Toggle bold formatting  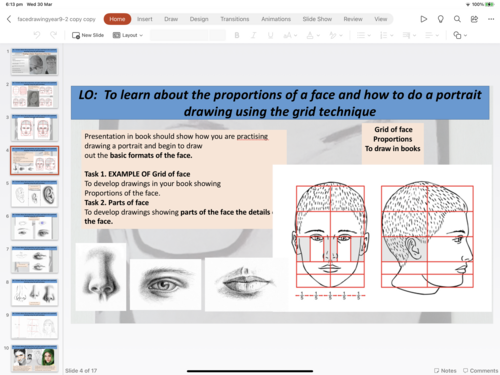[237, 35]
